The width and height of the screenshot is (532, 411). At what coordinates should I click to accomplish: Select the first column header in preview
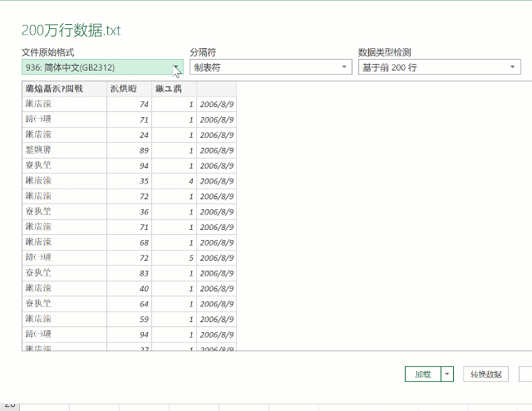coord(64,88)
